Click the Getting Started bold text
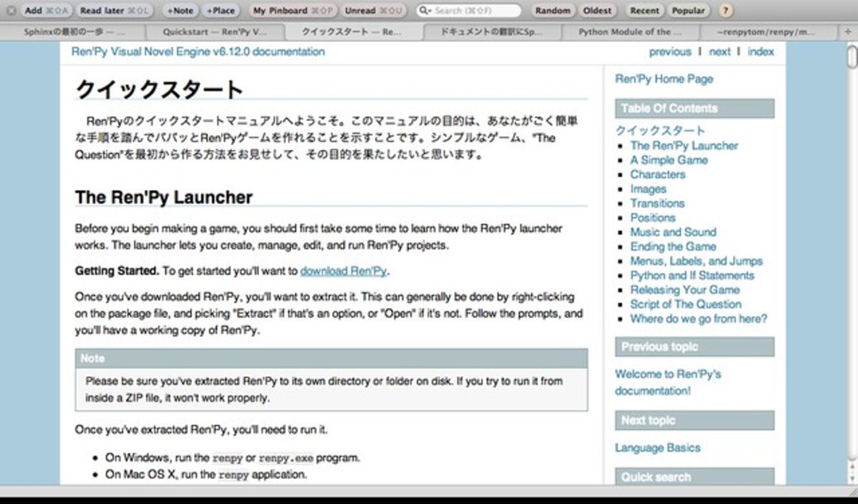Viewport: 858px width, 504px height. click(117, 271)
